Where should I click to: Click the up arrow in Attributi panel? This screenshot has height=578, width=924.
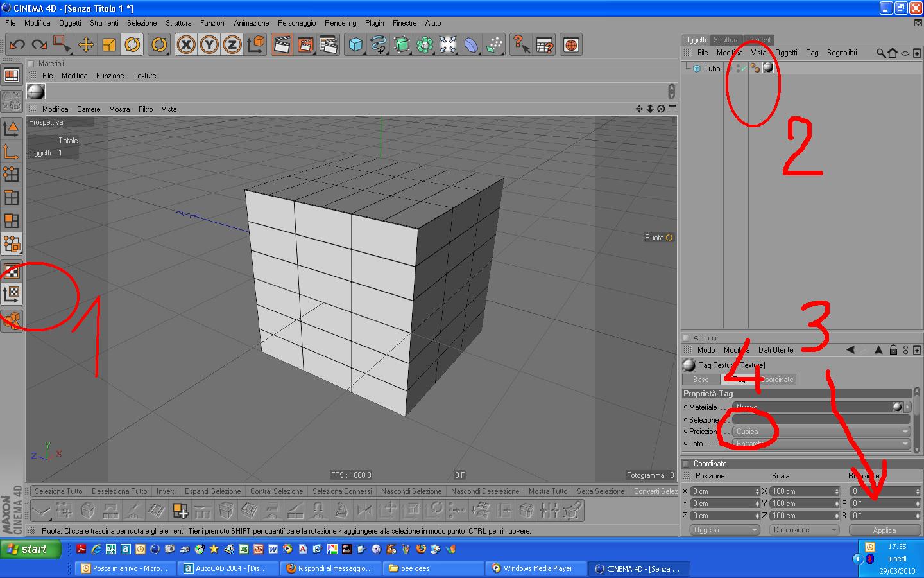878,350
